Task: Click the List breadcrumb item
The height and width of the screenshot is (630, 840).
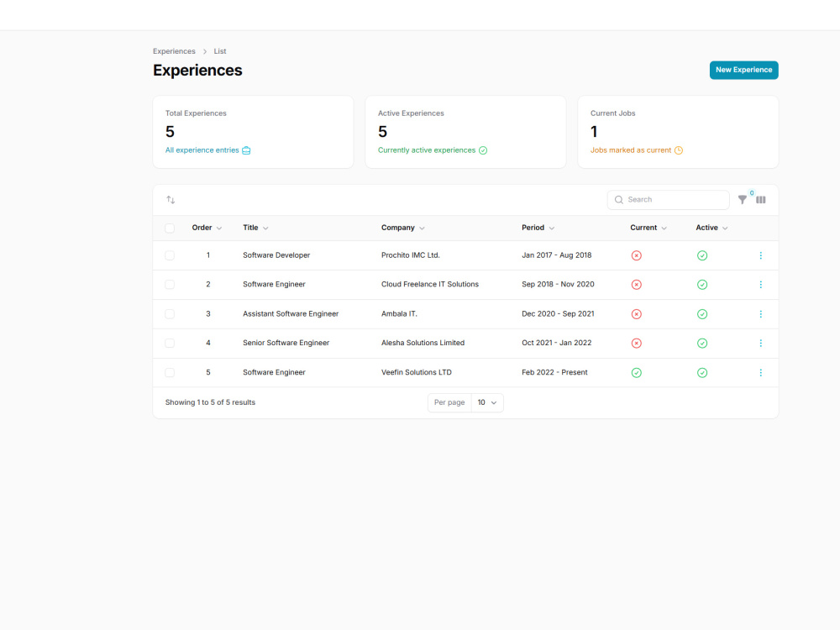Action: 219,51
